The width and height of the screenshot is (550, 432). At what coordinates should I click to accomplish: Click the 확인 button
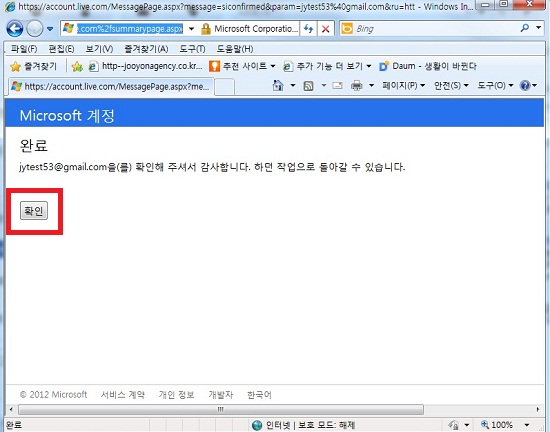pos(34,211)
